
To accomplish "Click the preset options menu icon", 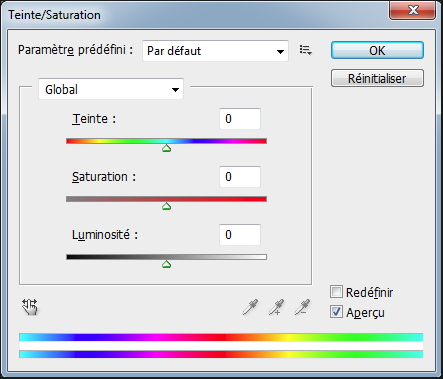I will 305,50.
